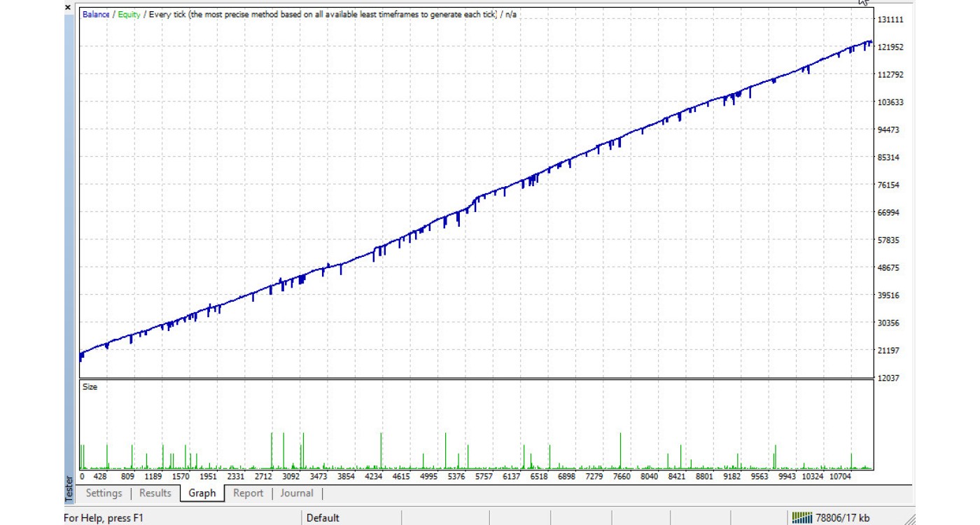
Task: Click the Size label in lower chart
Action: tap(90, 386)
